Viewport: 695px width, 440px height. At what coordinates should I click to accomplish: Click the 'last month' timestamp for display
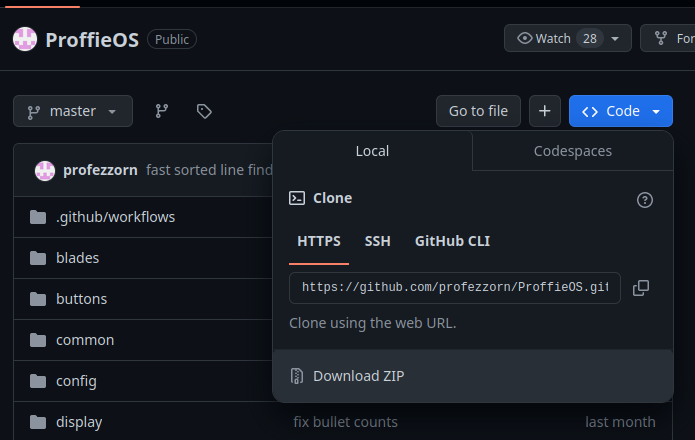point(620,422)
